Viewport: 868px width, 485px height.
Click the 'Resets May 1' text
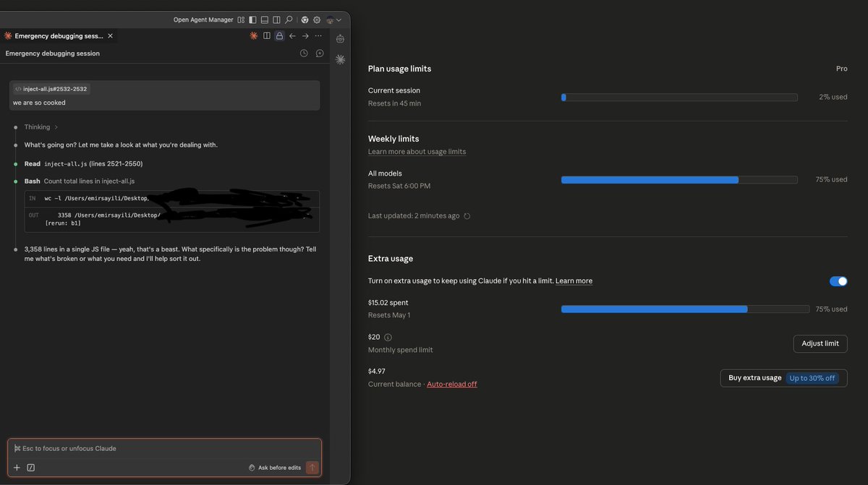389,315
